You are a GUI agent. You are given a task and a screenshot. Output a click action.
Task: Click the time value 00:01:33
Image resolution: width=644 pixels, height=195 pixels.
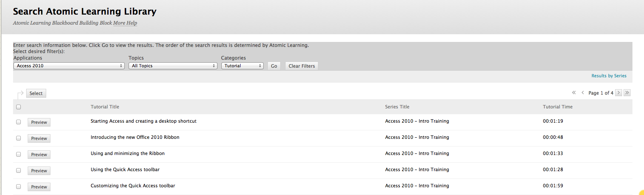pyautogui.click(x=553, y=153)
